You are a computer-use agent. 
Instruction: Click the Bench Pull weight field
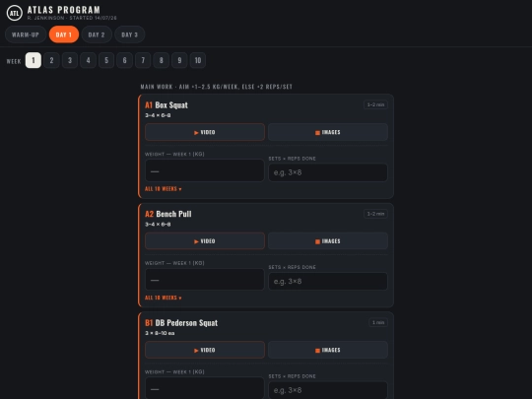(x=205, y=280)
